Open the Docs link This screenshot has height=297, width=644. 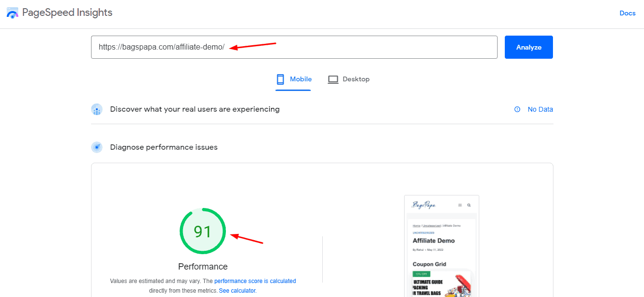(x=627, y=13)
